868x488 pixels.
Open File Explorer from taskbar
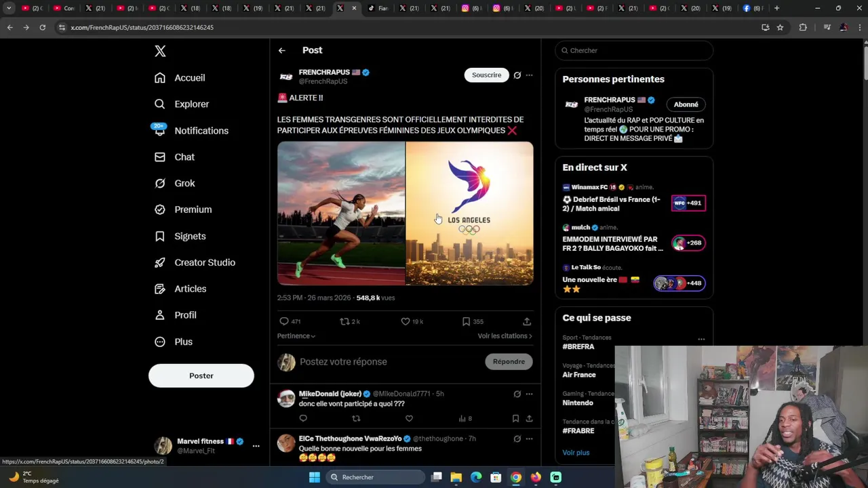pyautogui.click(x=456, y=477)
